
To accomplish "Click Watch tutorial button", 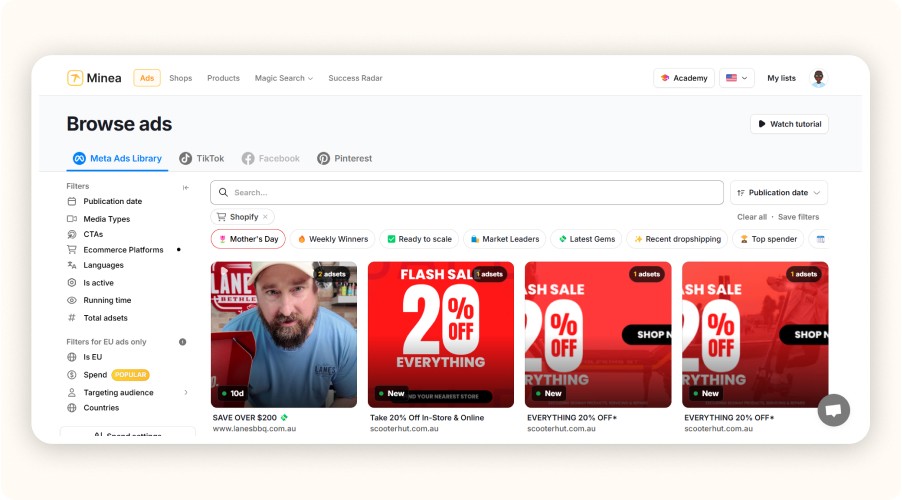I will [x=789, y=124].
